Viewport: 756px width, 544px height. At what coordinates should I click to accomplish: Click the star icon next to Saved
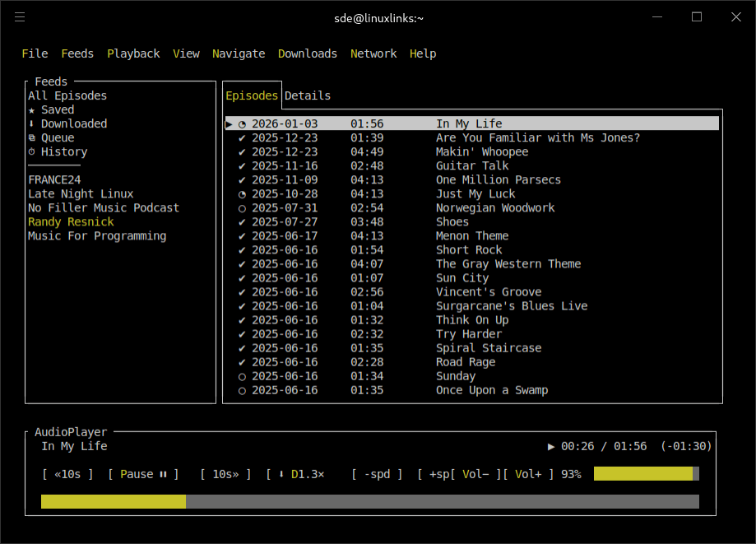(32, 109)
